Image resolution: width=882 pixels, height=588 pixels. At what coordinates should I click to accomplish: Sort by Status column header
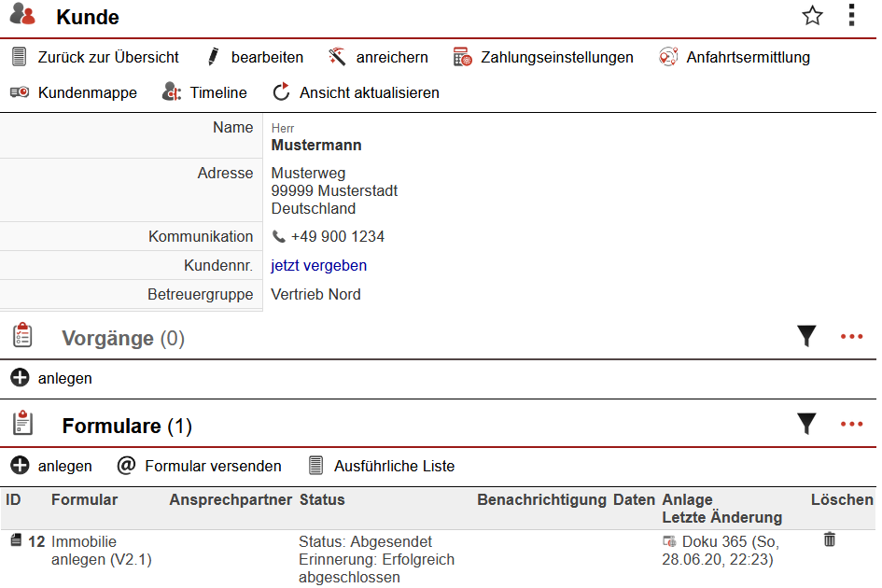tap(322, 499)
